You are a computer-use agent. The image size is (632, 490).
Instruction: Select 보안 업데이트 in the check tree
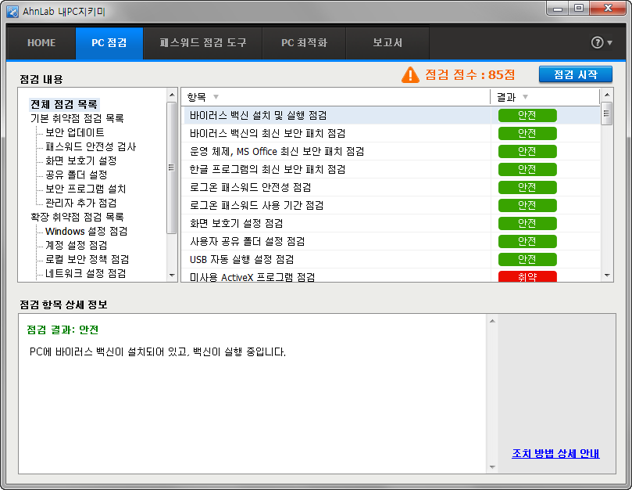tap(74, 132)
